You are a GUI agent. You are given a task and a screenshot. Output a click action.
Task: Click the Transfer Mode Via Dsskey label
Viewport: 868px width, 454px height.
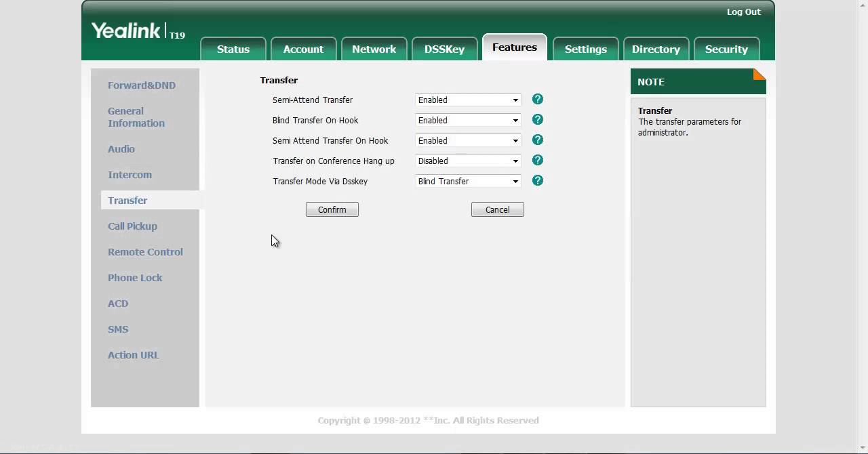tap(320, 182)
